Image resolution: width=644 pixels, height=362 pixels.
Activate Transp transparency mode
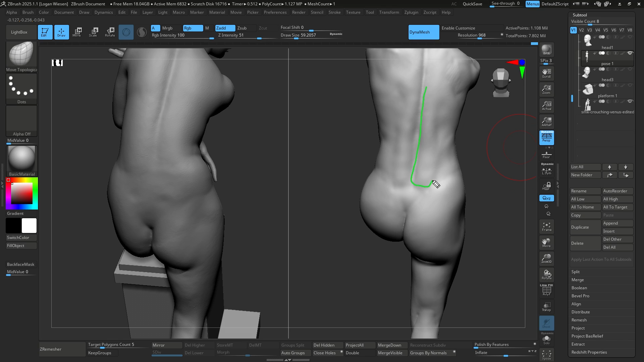click(x=546, y=307)
